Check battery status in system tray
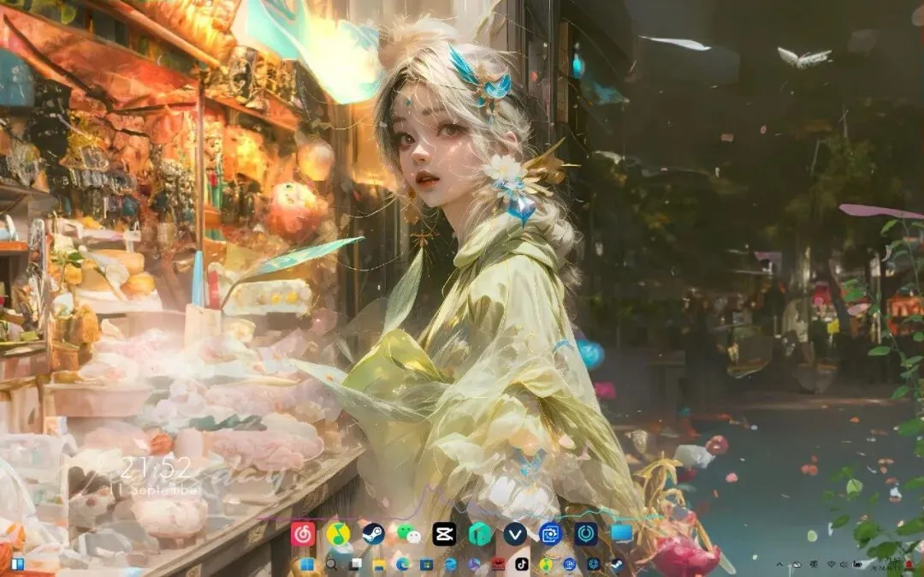The width and height of the screenshot is (924, 577). tap(857, 565)
